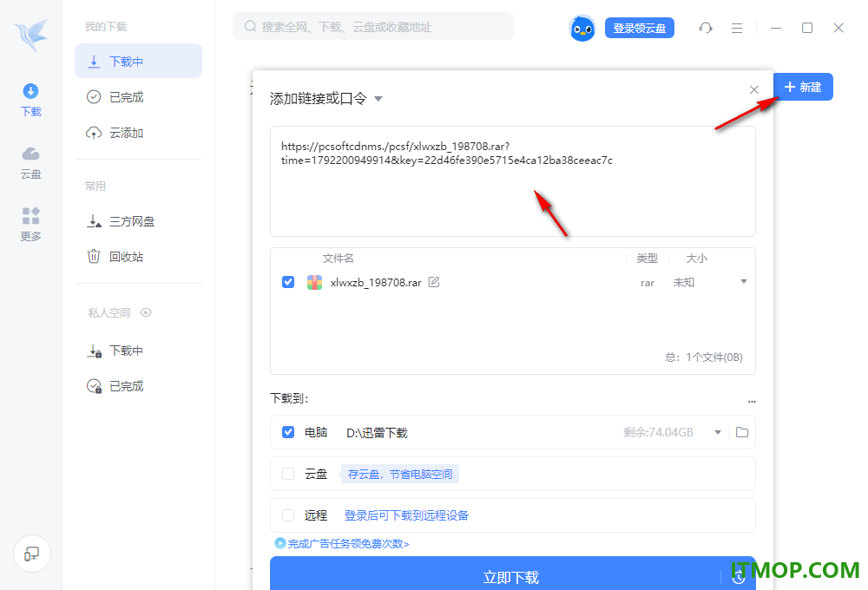Open the 更多 apps section
This screenshot has width=868, height=590.
click(31, 225)
